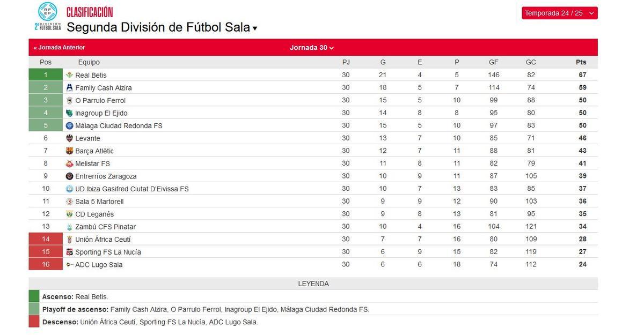Image resolution: width=644 pixels, height=335 pixels.
Task: Click the Melistar FS club crest
Action: click(68, 163)
